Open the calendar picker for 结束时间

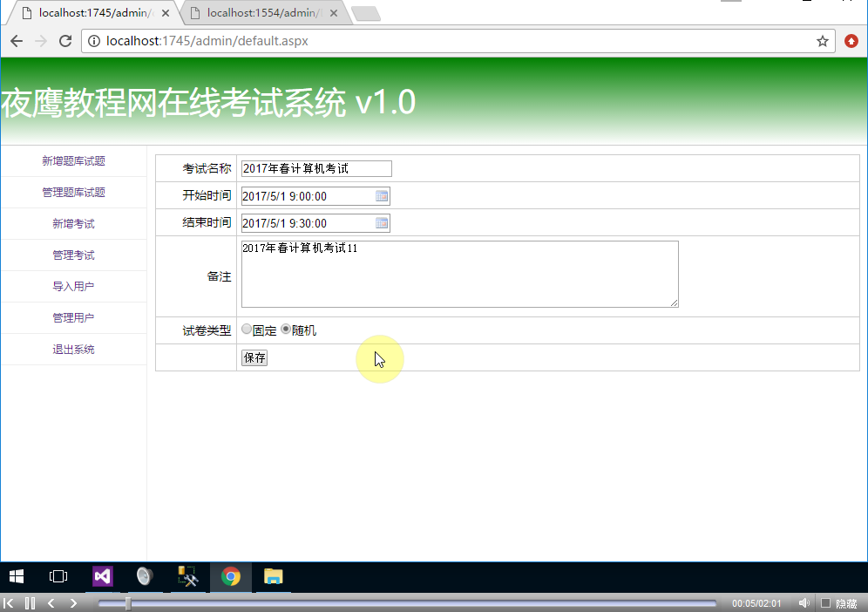(381, 223)
